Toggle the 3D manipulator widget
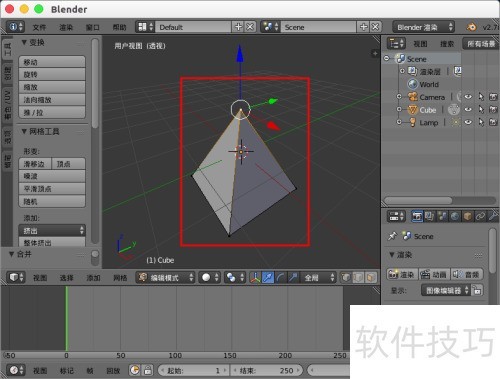Screen dimensions: 500x379 255,277
